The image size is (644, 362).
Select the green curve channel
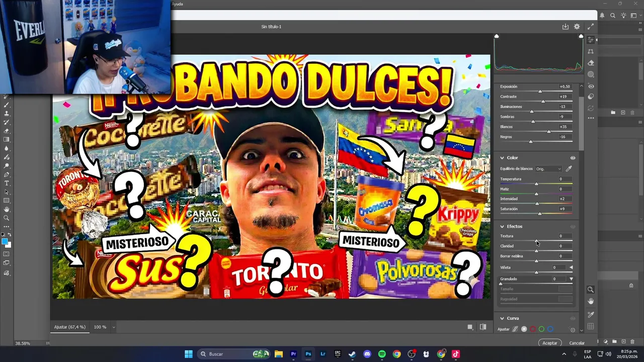tap(541, 329)
